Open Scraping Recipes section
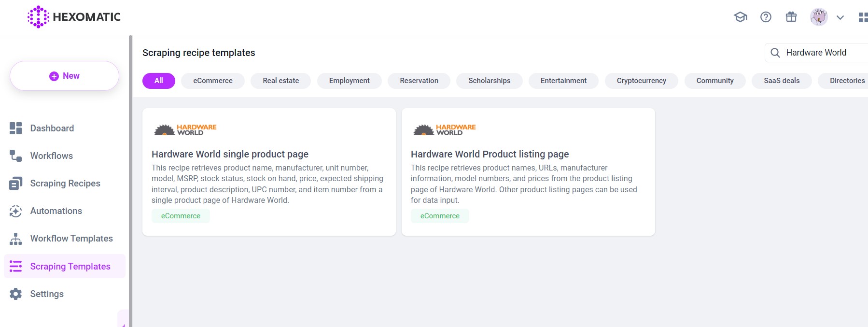This screenshot has width=868, height=327. (65, 183)
